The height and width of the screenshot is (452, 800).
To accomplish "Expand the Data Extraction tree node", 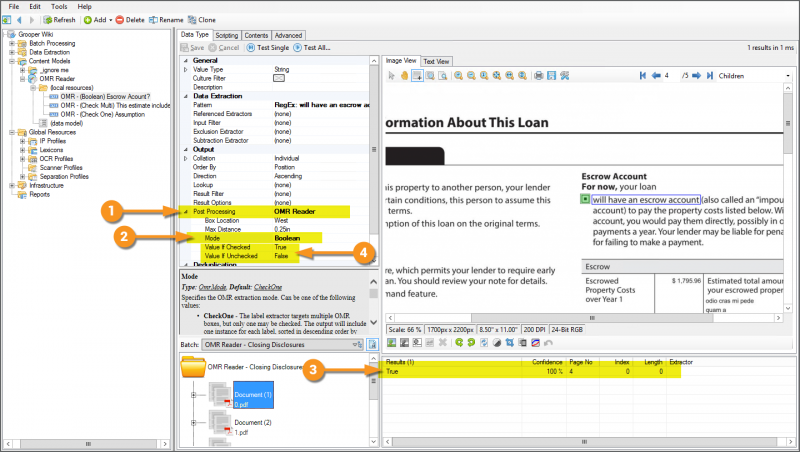I will point(12,52).
